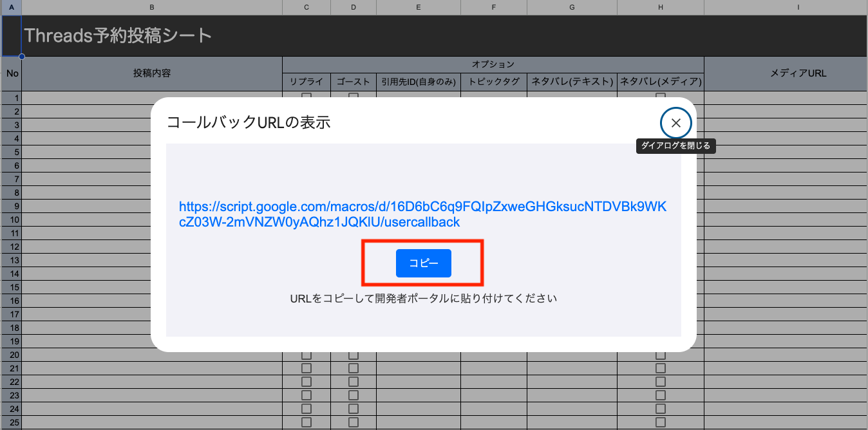Viewport: 868px width, 430px height.
Task: Enable ネタバレ(メディア) checkbox in row 24
Action: pyautogui.click(x=660, y=409)
